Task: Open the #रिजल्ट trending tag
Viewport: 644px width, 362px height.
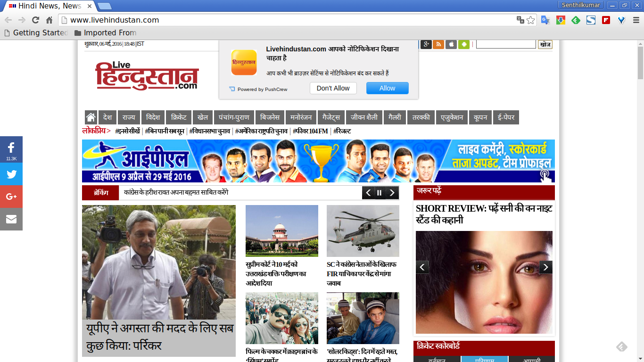Action: coord(342,131)
